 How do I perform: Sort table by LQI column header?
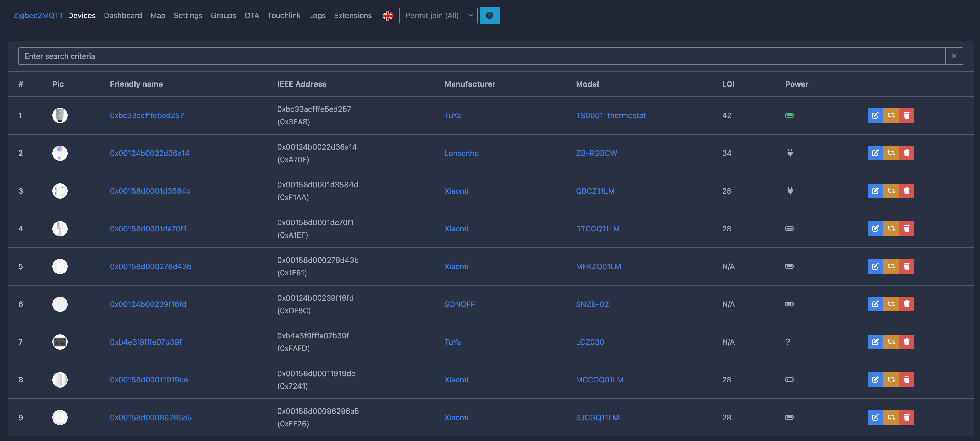728,84
